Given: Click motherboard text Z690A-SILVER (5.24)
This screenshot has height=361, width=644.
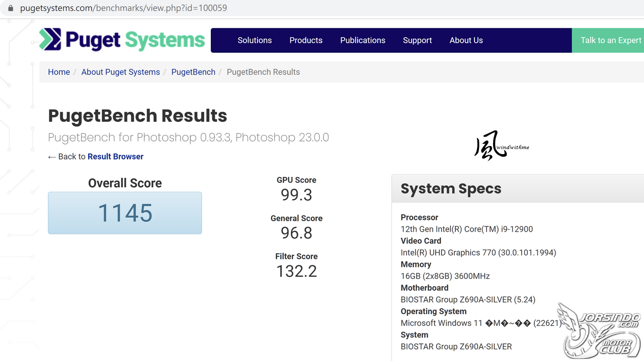Looking at the screenshot, I should click(x=468, y=300).
